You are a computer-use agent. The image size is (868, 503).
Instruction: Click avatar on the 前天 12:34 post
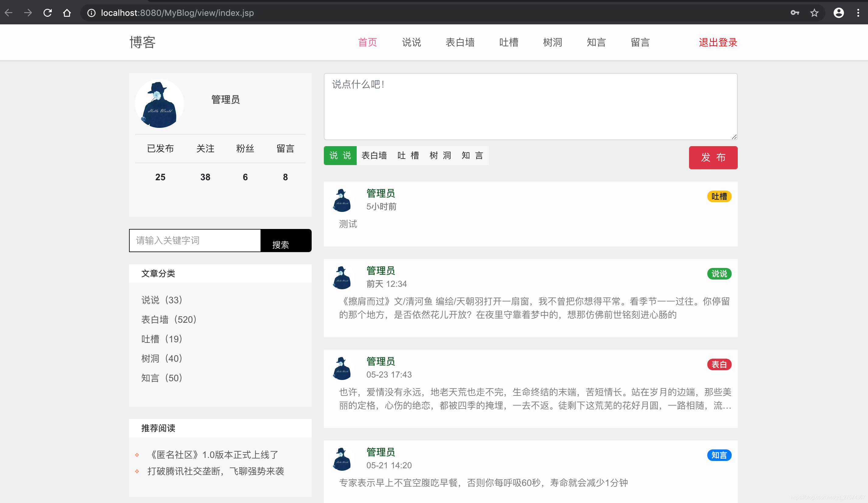click(x=341, y=277)
